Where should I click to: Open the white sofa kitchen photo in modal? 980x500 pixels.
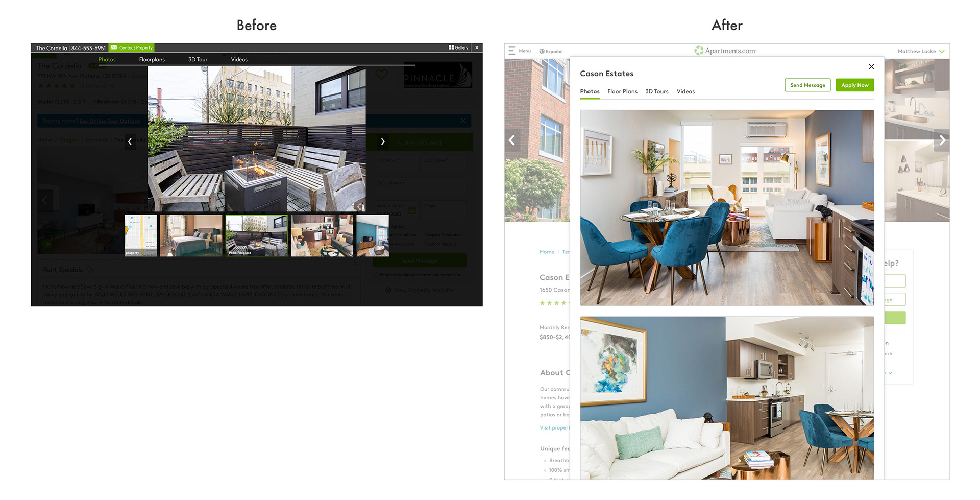pos(727,398)
